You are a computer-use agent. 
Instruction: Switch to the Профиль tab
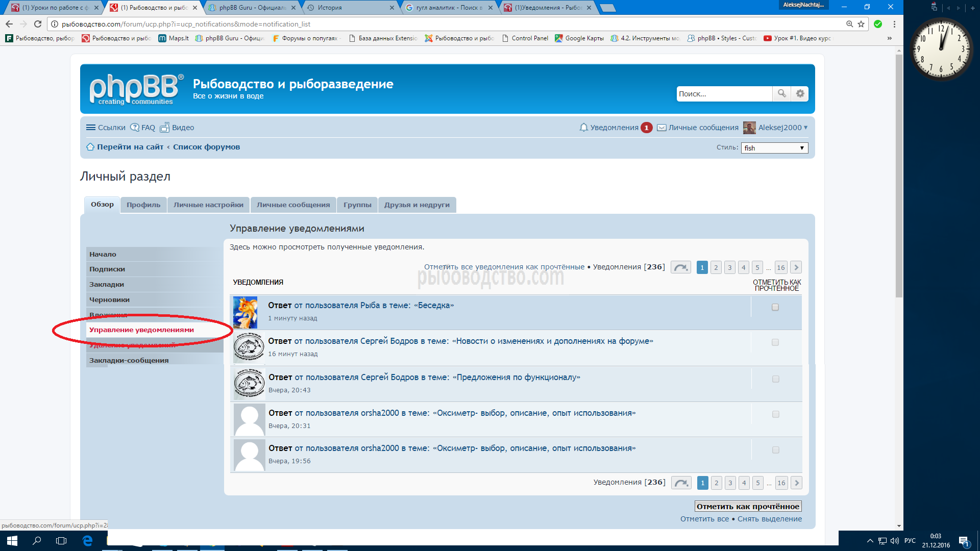(x=143, y=205)
